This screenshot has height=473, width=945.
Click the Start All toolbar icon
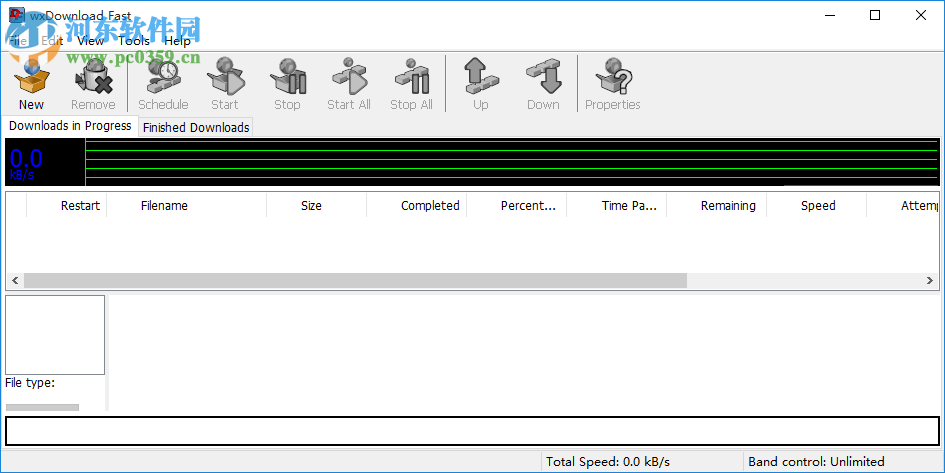tap(349, 83)
